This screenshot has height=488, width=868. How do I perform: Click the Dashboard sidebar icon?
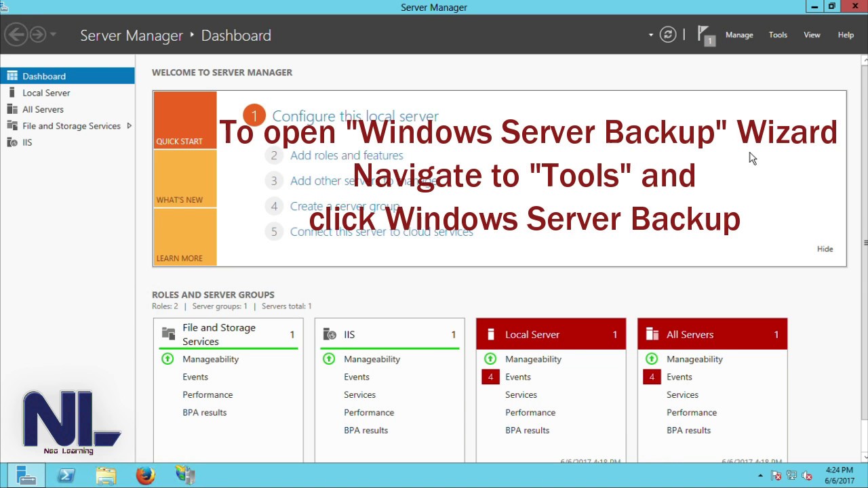tap(12, 76)
